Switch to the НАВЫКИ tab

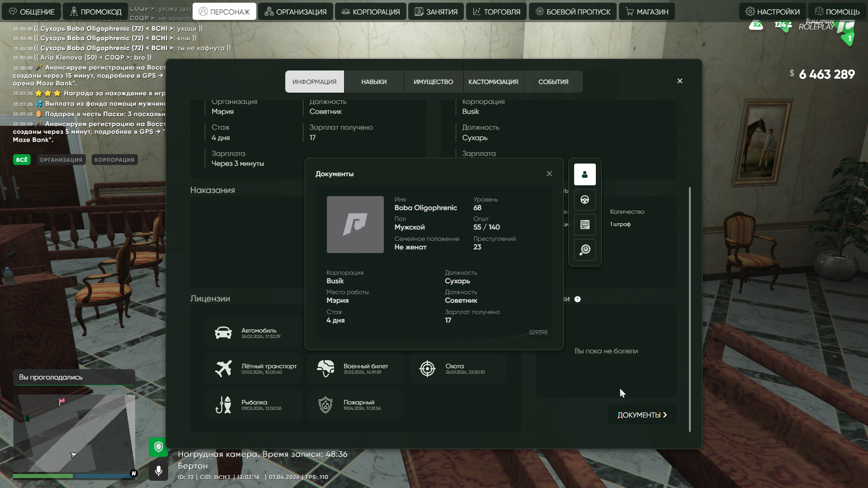tap(373, 82)
